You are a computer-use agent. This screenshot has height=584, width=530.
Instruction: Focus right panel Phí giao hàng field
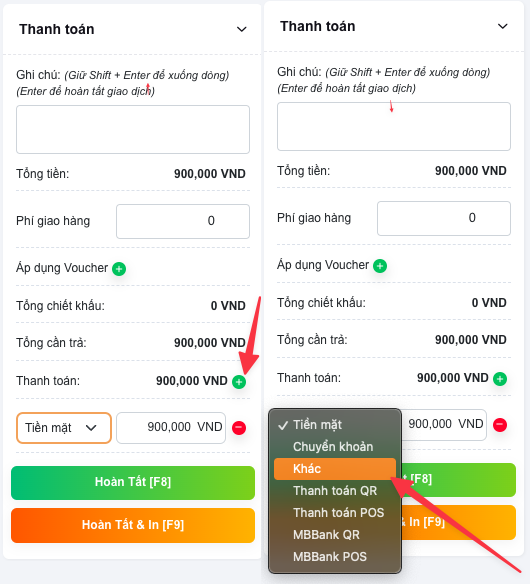click(444, 218)
